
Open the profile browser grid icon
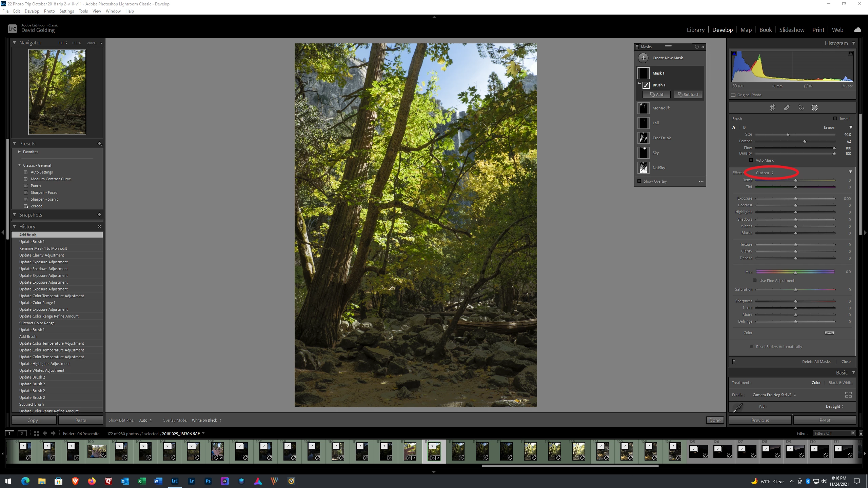point(848,395)
